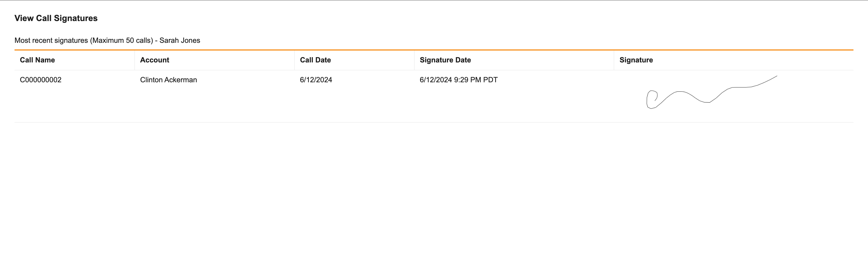The image size is (868, 271).
Task: Click the divider between Signature Date and Signature
Action: pyautogui.click(x=614, y=60)
